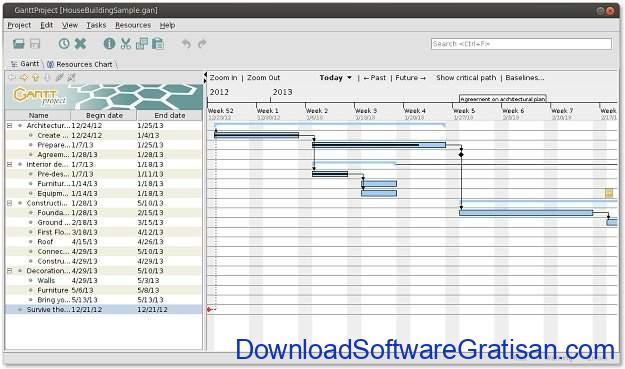Click the move task down arrow
This screenshot has height=369, width=625.
[x=47, y=77]
